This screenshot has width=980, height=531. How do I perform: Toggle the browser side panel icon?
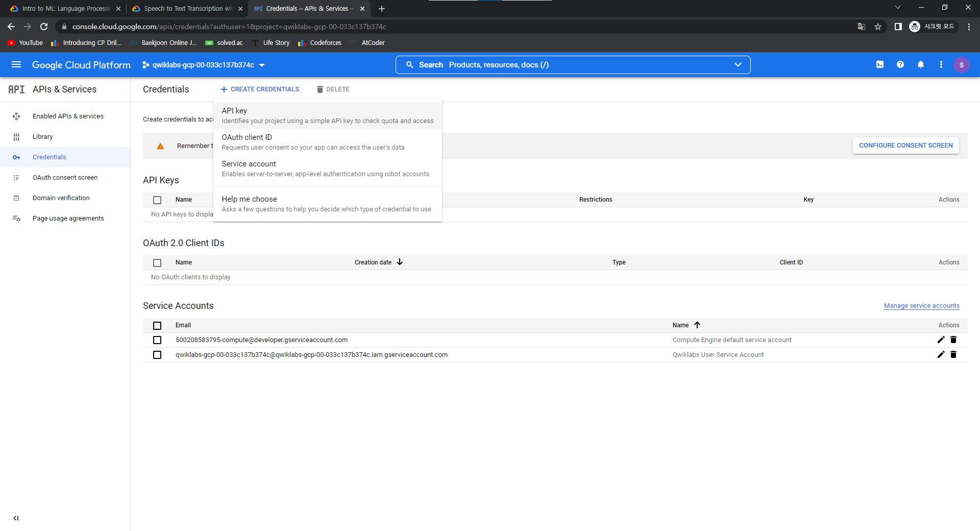(x=898, y=27)
